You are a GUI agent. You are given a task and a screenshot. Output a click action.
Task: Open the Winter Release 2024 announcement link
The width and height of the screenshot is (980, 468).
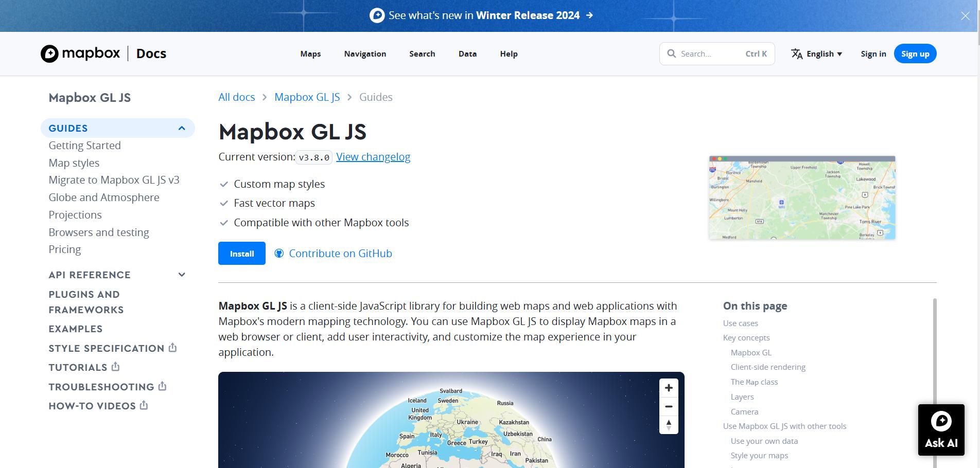tap(481, 15)
